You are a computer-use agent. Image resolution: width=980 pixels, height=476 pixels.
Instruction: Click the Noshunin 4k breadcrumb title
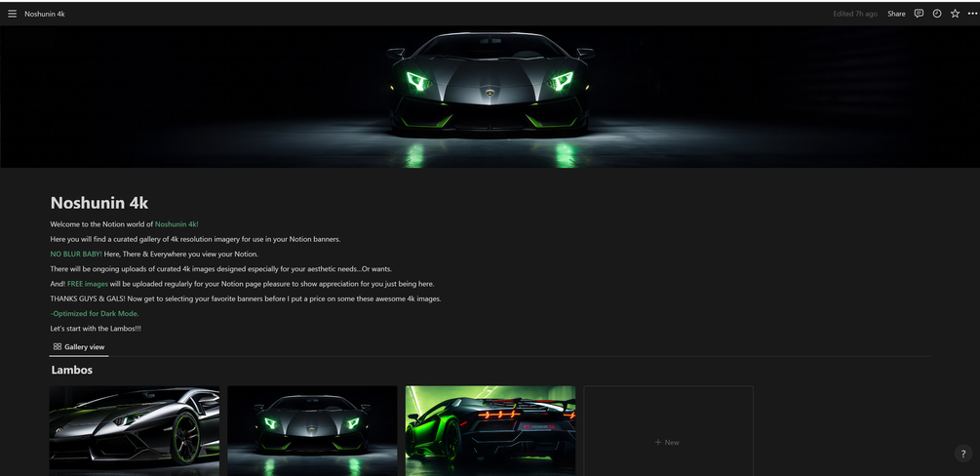coord(45,14)
